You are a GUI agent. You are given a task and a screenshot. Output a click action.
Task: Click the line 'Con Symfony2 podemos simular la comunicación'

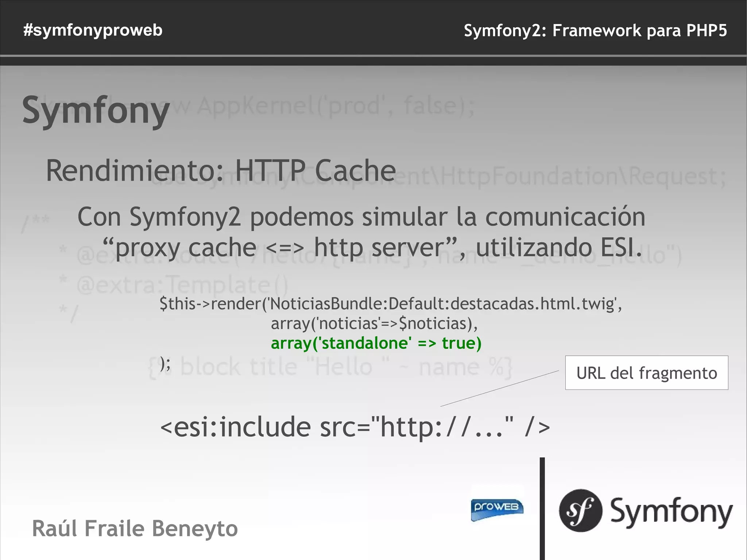[361, 217]
